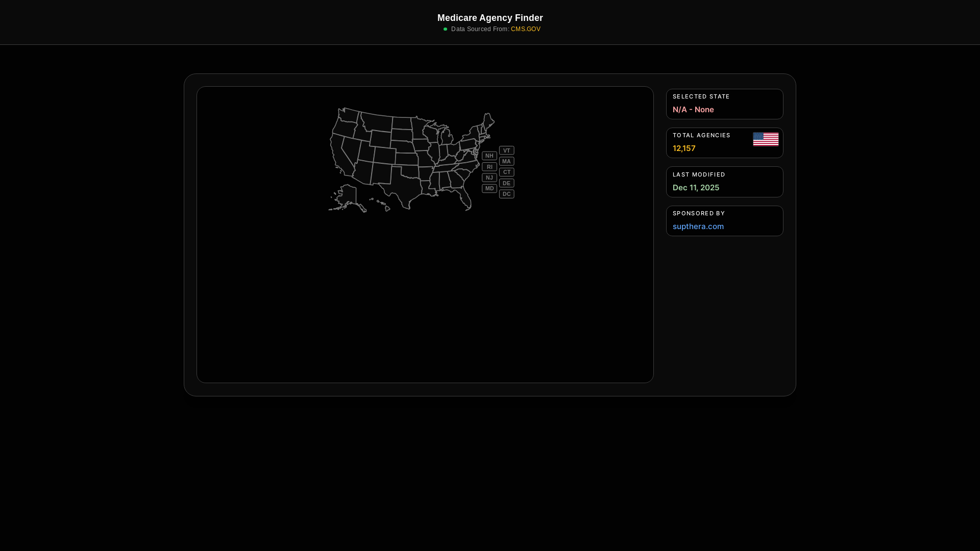Select Mississippi on the map
This screenshot has width=980, height=551.
tap(434, 181)
